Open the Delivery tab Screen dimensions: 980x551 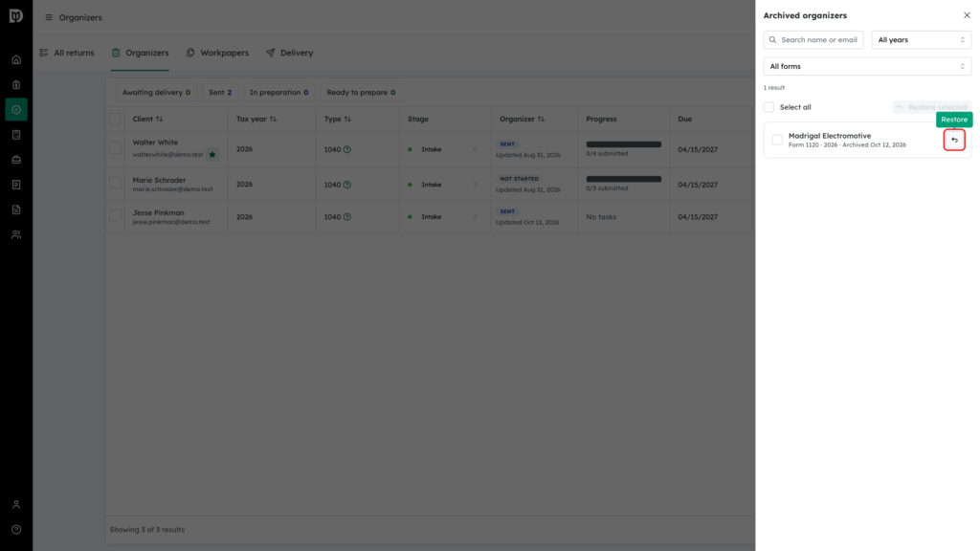[289, 54]
